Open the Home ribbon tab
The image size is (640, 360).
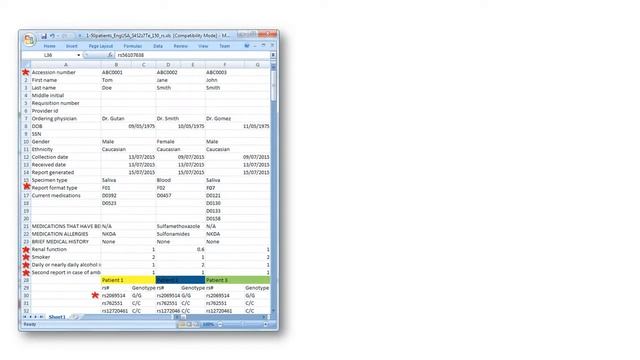(x=49, y=46)
